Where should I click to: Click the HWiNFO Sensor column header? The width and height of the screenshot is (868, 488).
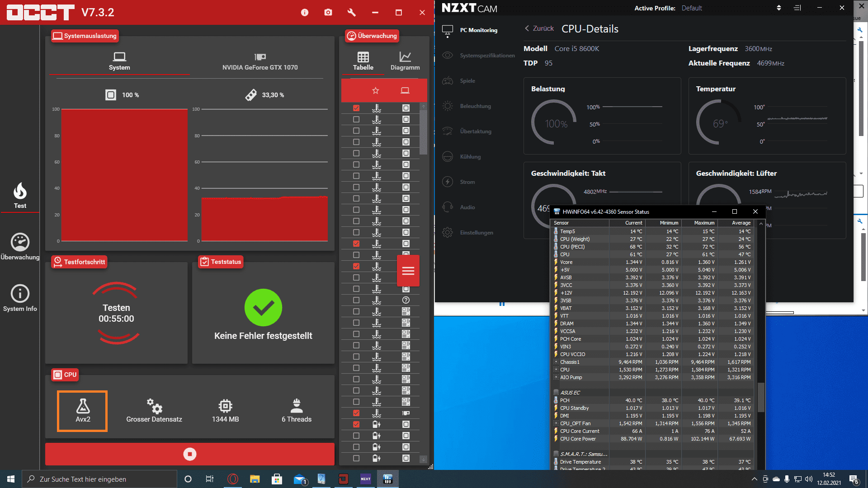tap(580, 223)
